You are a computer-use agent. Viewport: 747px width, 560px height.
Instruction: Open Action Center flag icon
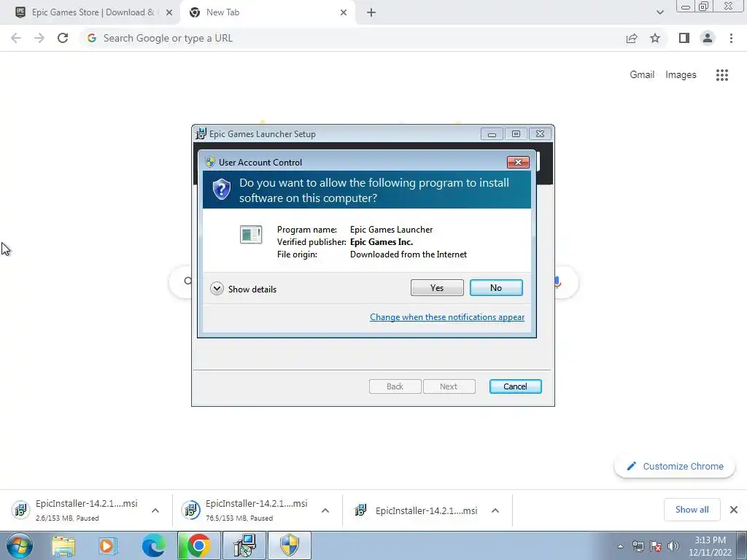[656, 546]
